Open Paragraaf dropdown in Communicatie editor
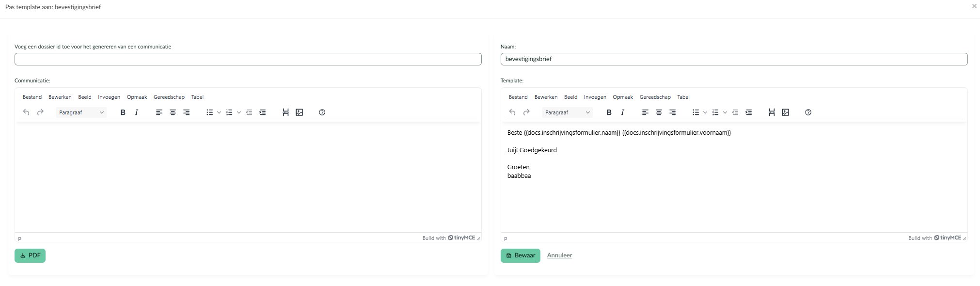Image resolution: width=980 pixels, height=286 pixels. click(81, 112)
